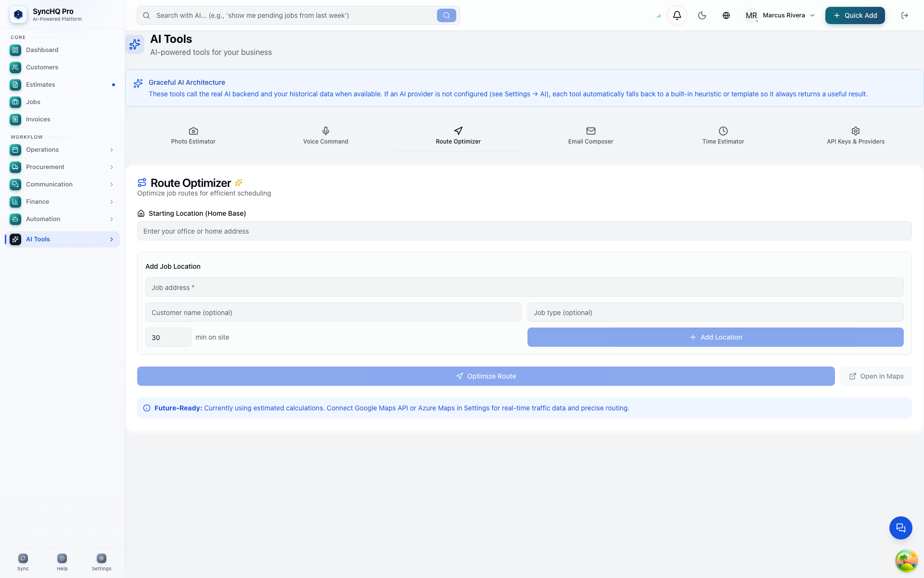
Task: Click the palm tree avatar badge
Action: 906,561
